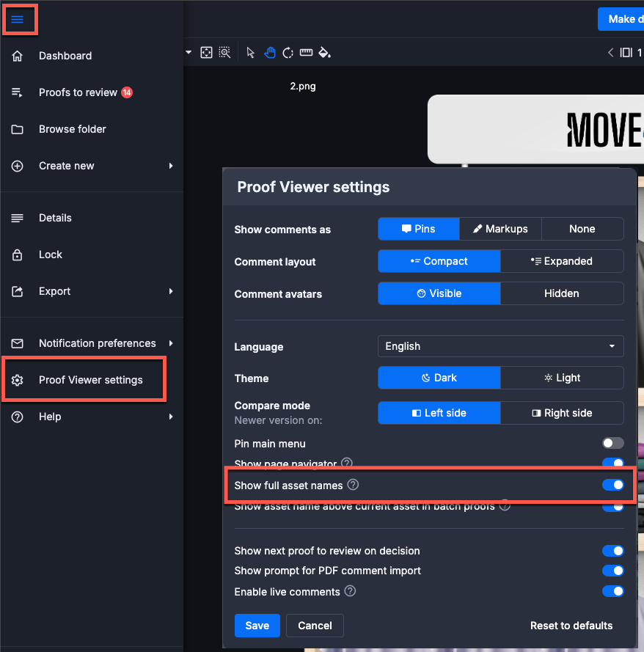Viewport: 644px width, 652px height.
Task: Click the rotate tool icon
Action: point(288,53)
